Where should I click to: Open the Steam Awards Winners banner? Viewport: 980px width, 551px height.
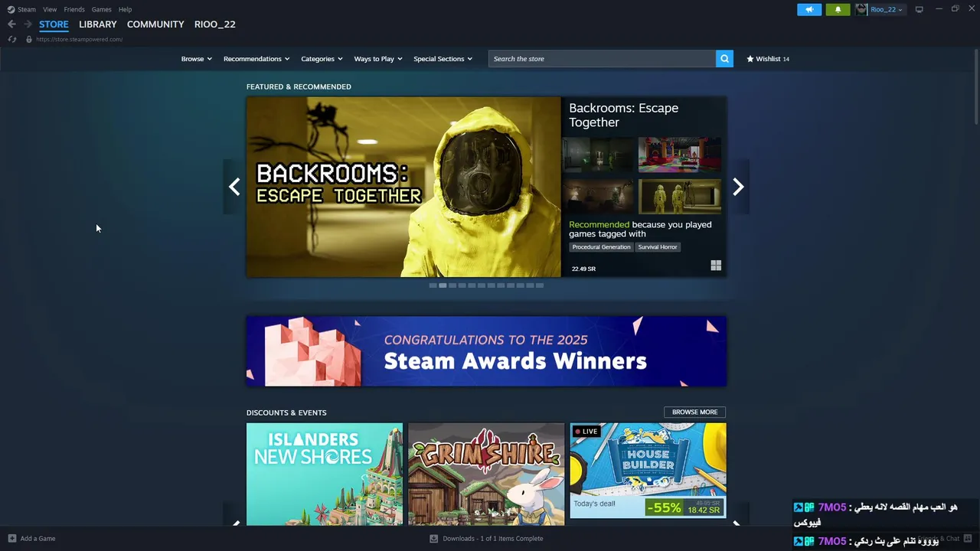point(486,351)
